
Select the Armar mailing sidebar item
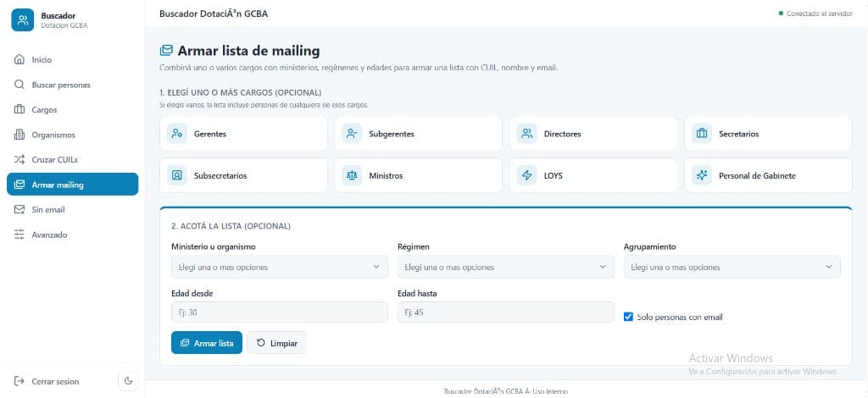[73, 185]
